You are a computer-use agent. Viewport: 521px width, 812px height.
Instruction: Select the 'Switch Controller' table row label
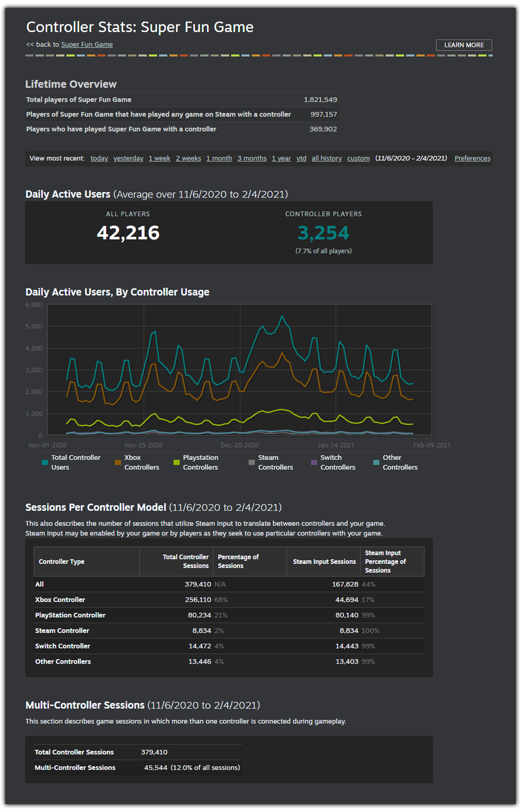(62, 646)
